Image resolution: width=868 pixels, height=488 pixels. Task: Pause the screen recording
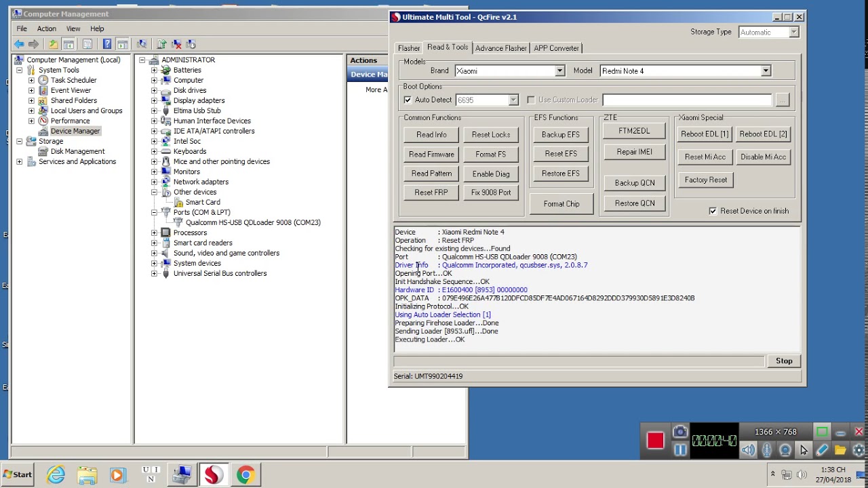(x=680, y=450)
